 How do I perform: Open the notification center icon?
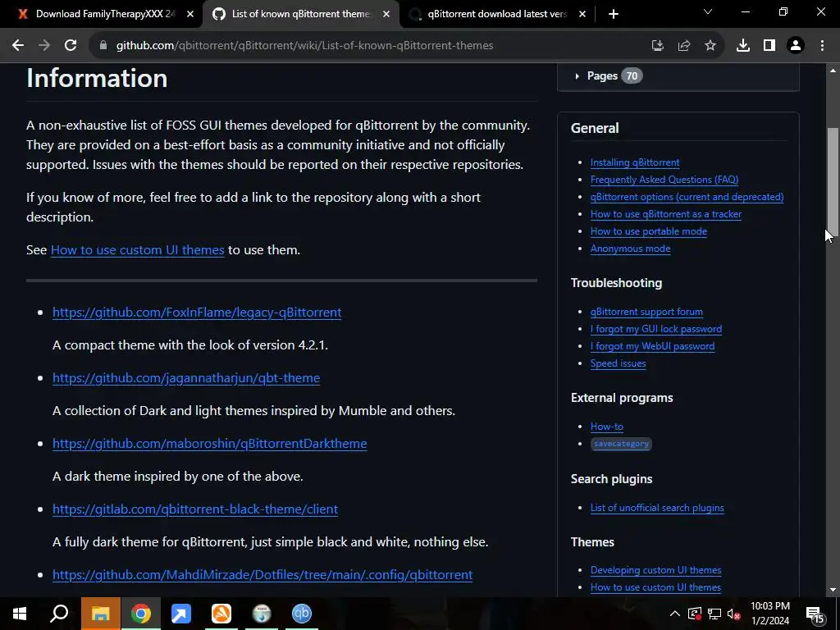click(x=815, y=614)
